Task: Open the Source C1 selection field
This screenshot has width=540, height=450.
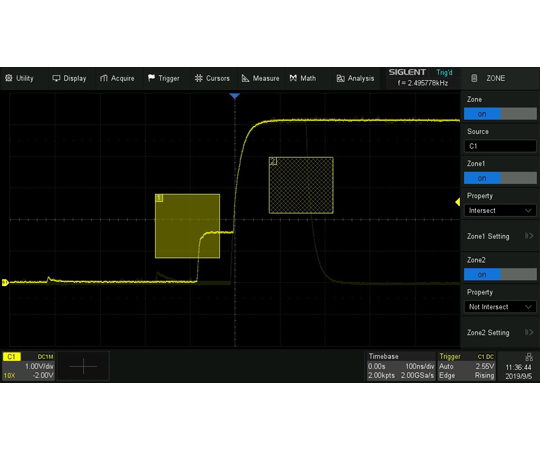Action: [500, 146]
